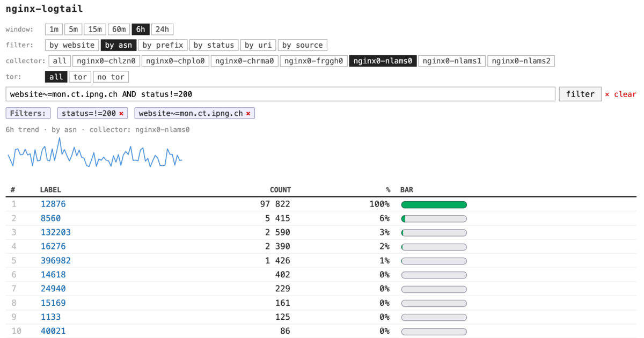Screen dimensions: 644x338
Task: Open ASN 396982 row label
Action: coord(56,260)
